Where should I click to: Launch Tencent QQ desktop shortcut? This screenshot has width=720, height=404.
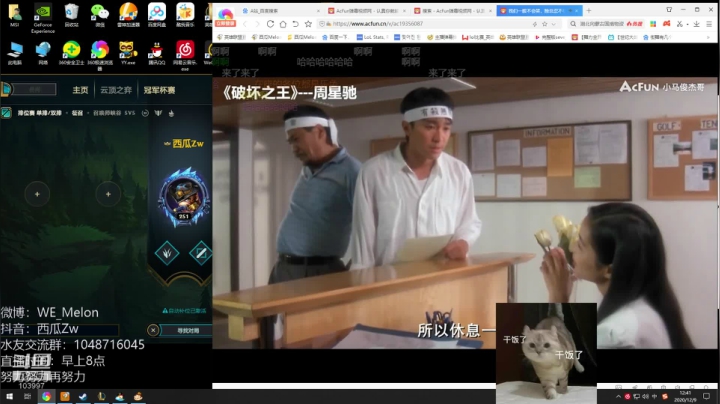[157, 53]
